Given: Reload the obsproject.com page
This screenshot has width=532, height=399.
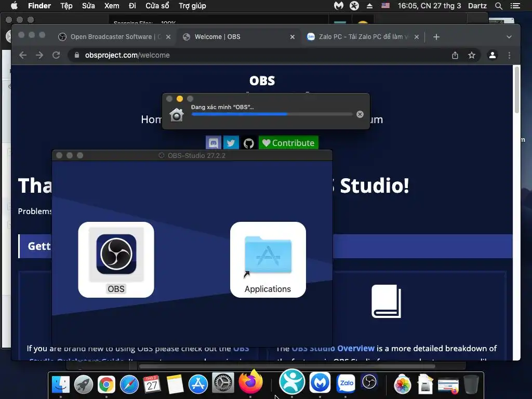Looking at the screenshot, I should coord(56,55).
